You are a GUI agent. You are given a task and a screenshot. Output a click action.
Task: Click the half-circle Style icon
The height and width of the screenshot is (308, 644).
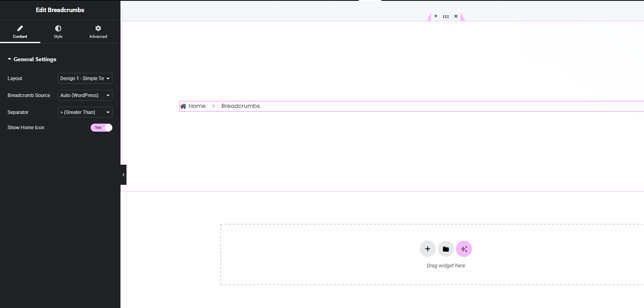pyautogui.click(x=58, y=28)
